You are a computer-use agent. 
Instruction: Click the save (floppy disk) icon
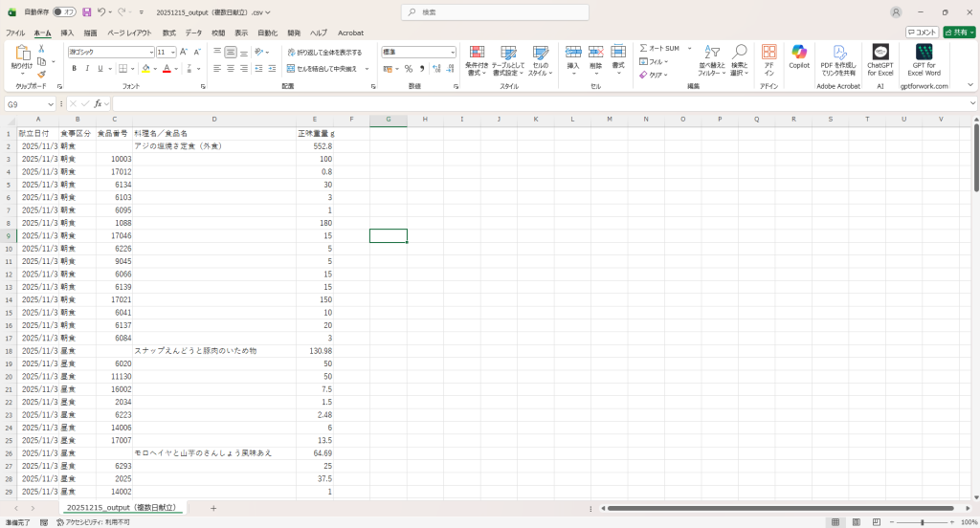[87, 12]
